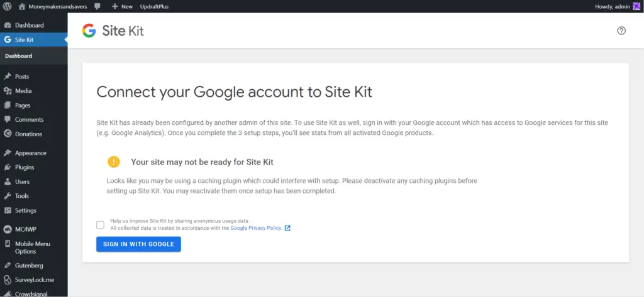
Task: Open the New content menu
Action: point(123,6)
